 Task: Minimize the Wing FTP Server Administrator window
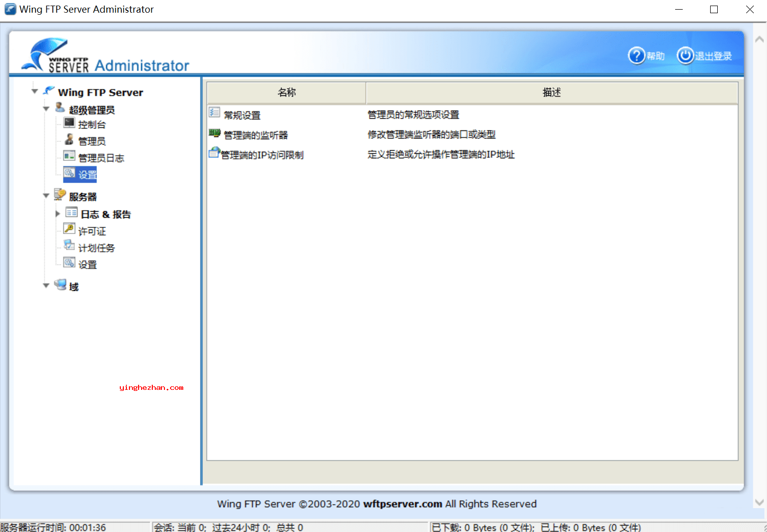[x=679, y=9]
